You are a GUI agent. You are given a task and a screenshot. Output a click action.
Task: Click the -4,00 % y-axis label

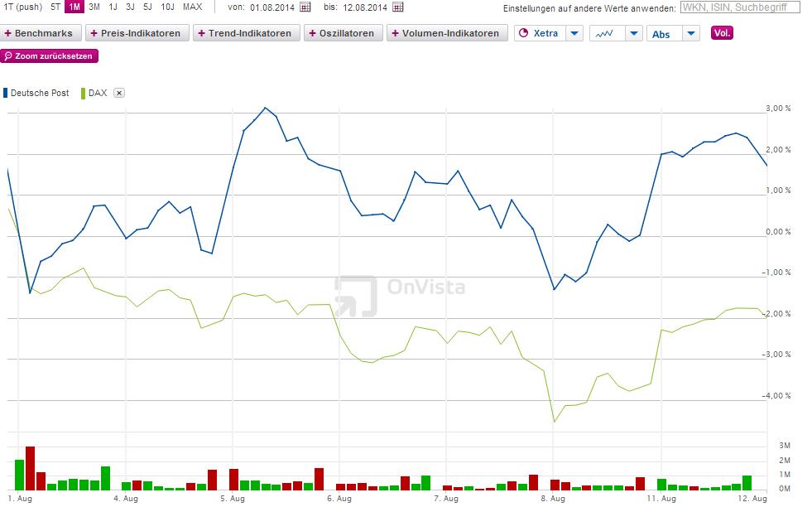(x=776, y=396)
